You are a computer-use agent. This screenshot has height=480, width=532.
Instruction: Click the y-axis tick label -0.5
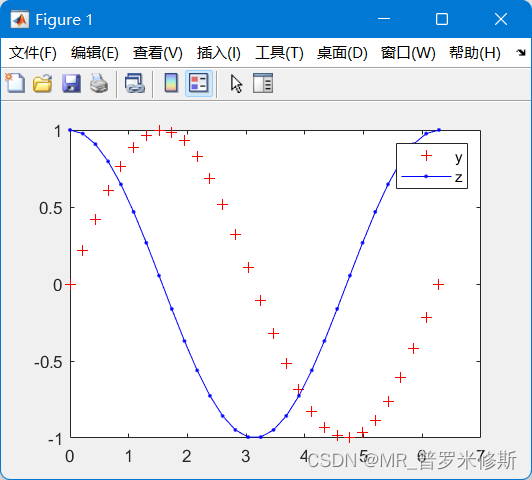coord(48,363)
